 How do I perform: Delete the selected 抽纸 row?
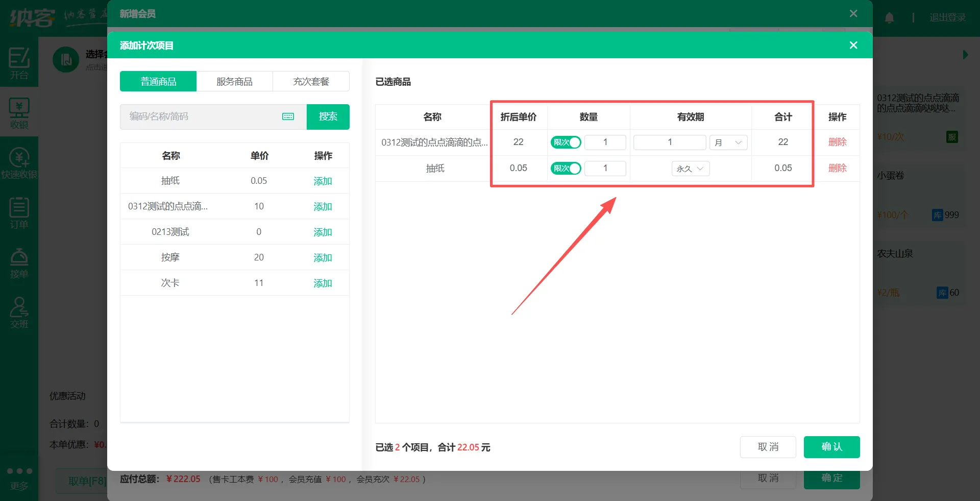pos(837,168)
